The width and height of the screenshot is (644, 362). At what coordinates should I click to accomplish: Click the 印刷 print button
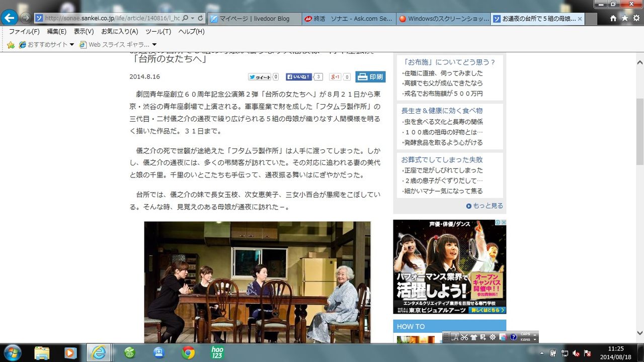(371, 77)
